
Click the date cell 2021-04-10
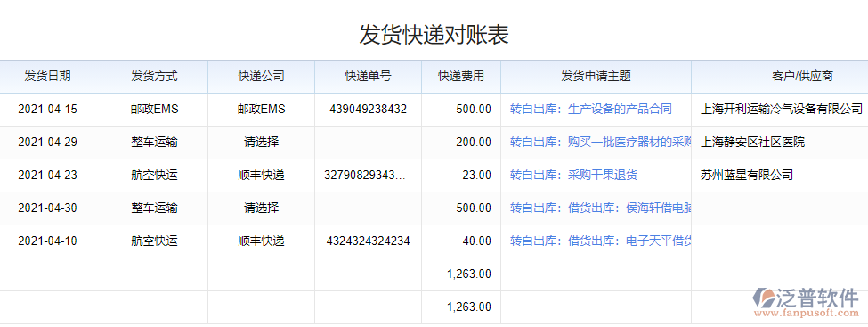[x=47, y=241]
